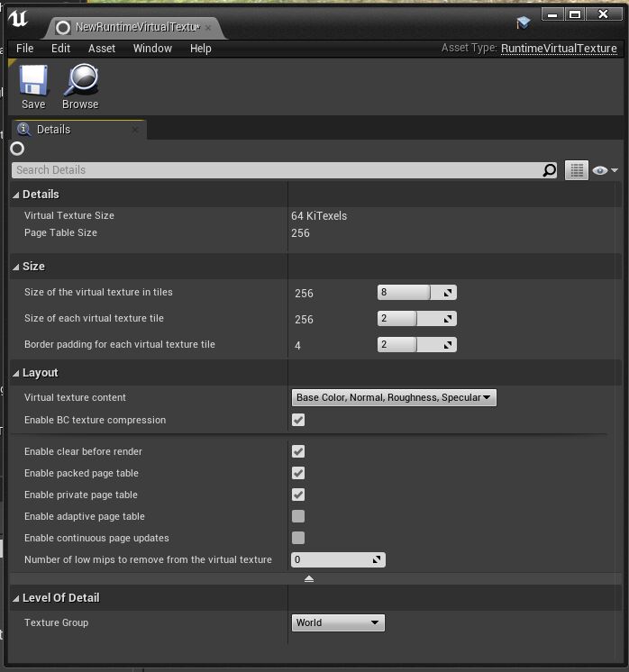629x672 pixels.
Task: Click the circle asset icon below Details tab
Action: pyautogui.click(x=17, y=149)
